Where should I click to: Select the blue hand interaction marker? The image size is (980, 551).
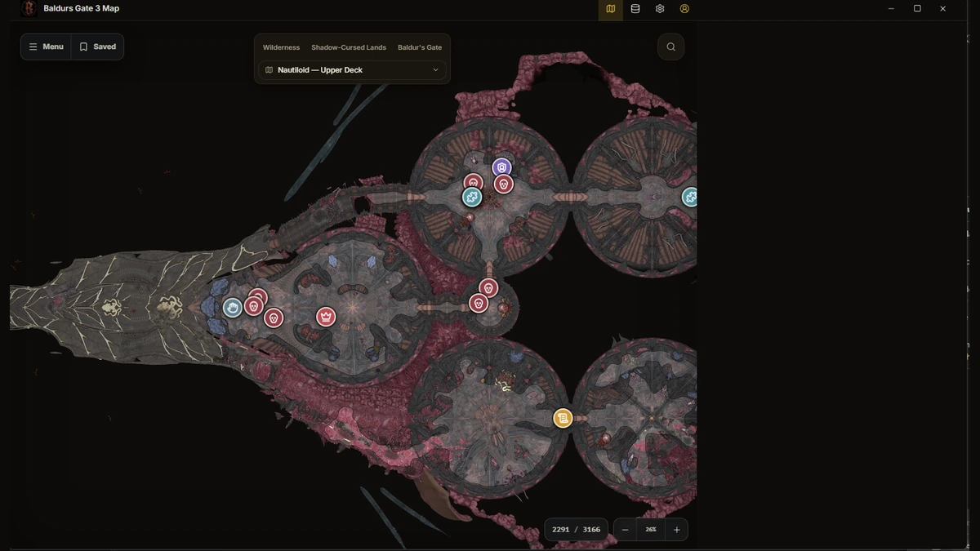pyautogui.click(x=233, y=308)
